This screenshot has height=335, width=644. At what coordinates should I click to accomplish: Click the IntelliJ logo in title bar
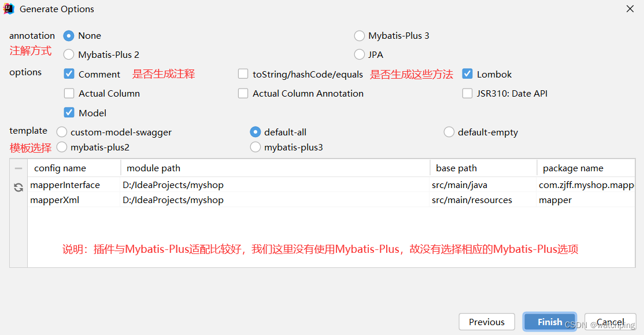(9, 9)
